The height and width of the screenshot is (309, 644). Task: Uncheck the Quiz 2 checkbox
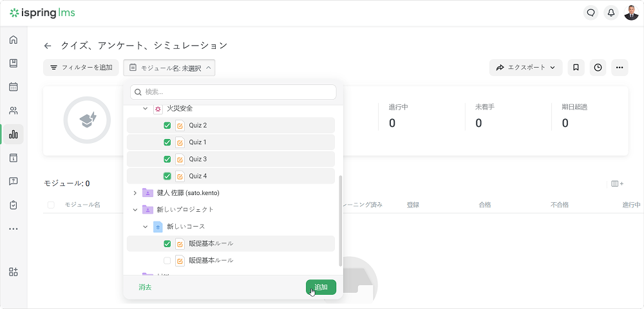tap(167, 126)
